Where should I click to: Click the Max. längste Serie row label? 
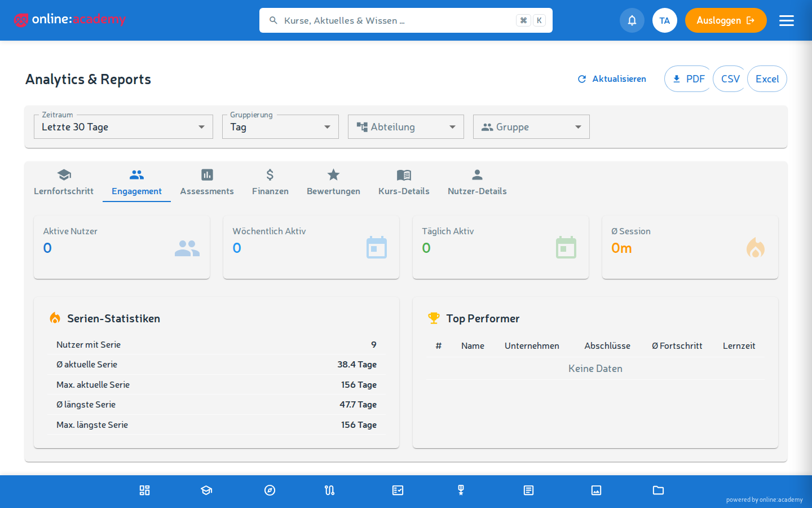point(92,425)
